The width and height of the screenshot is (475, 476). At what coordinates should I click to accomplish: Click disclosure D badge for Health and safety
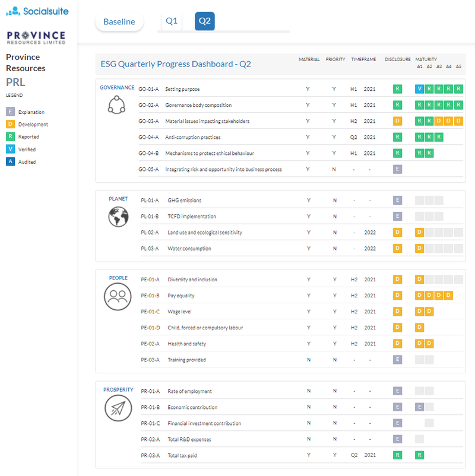(397, 343)
